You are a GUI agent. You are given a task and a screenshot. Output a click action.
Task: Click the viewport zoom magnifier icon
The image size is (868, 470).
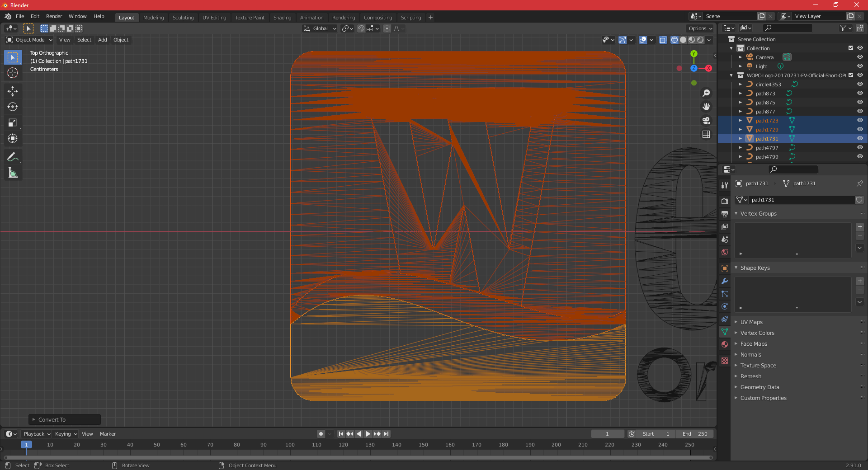click(x=706, y=93)
